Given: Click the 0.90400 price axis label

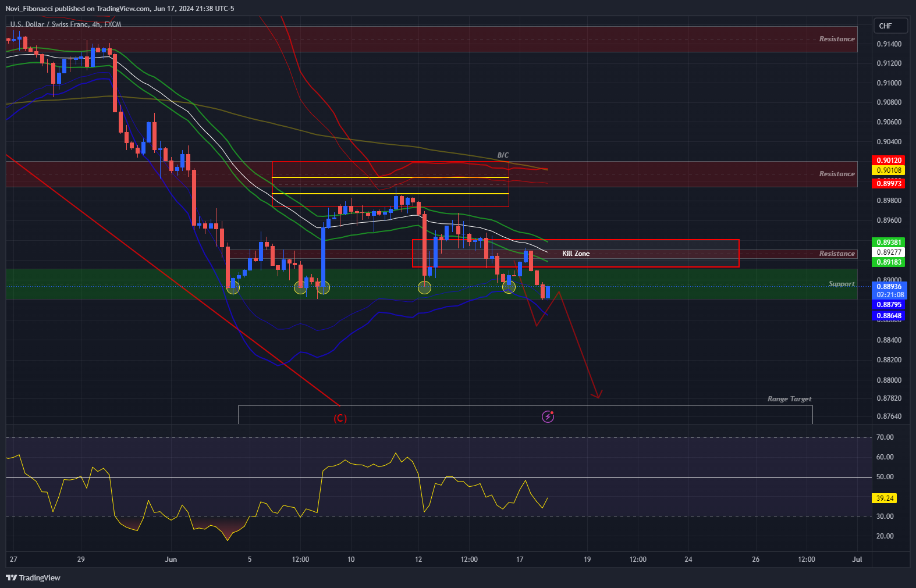Looking at the screenshot, I should pyautogui.click(x=889, y=142).
